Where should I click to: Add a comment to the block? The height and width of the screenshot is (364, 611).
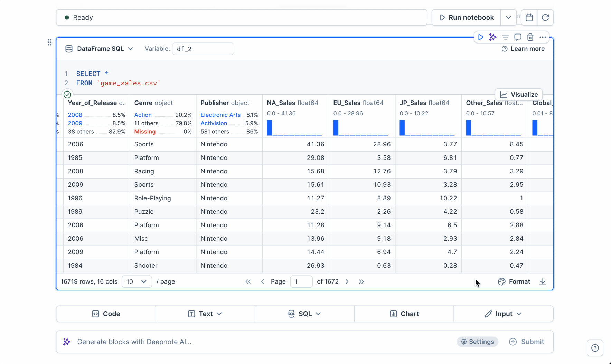(x=518, y=37)
